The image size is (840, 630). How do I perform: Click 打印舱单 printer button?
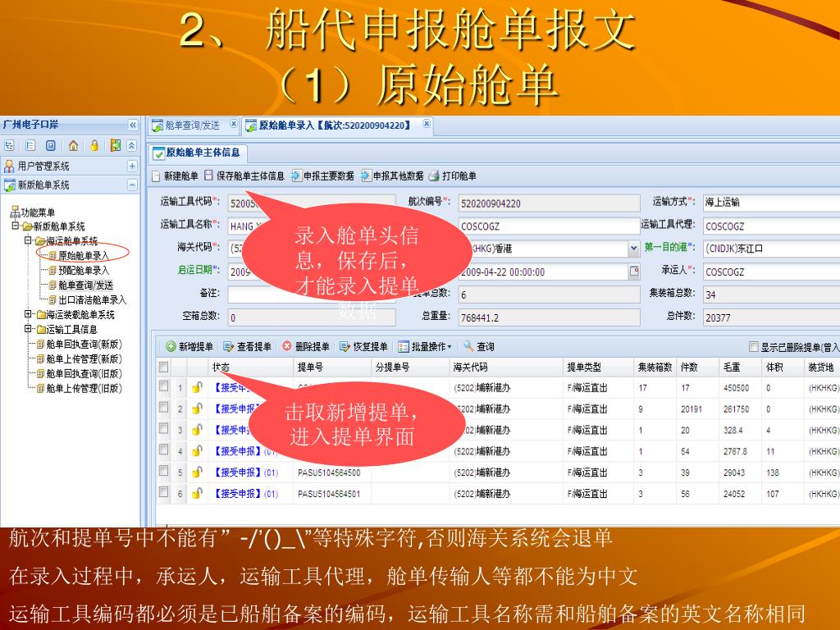[x=453, y=176]
